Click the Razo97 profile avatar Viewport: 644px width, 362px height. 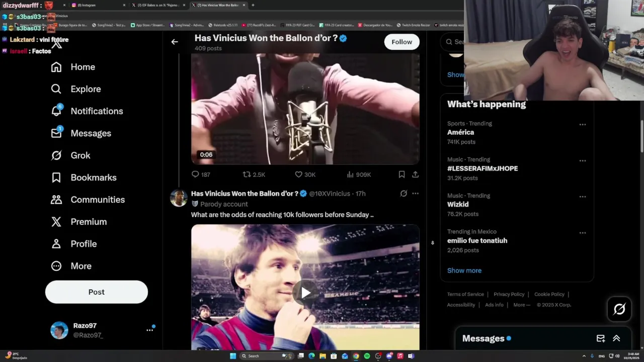[x=59, y=330]
